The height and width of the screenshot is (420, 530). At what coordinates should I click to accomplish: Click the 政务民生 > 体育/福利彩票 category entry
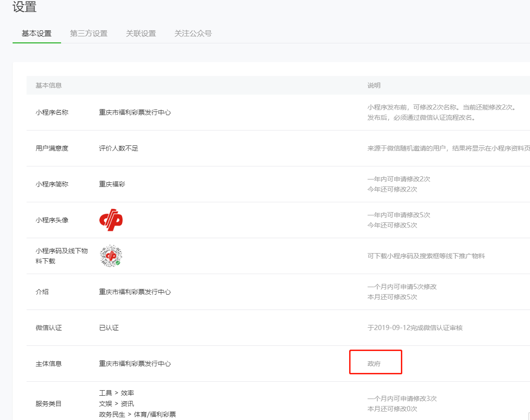[138, 414]
